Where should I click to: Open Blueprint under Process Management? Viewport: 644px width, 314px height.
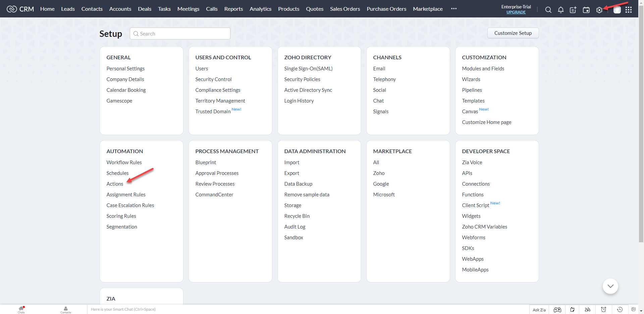pos(206,162)
